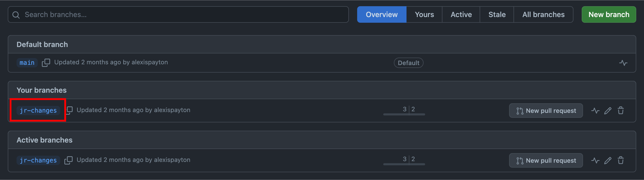Copy the main branch name
Viewport: 644px width, 180px height.
46,62
